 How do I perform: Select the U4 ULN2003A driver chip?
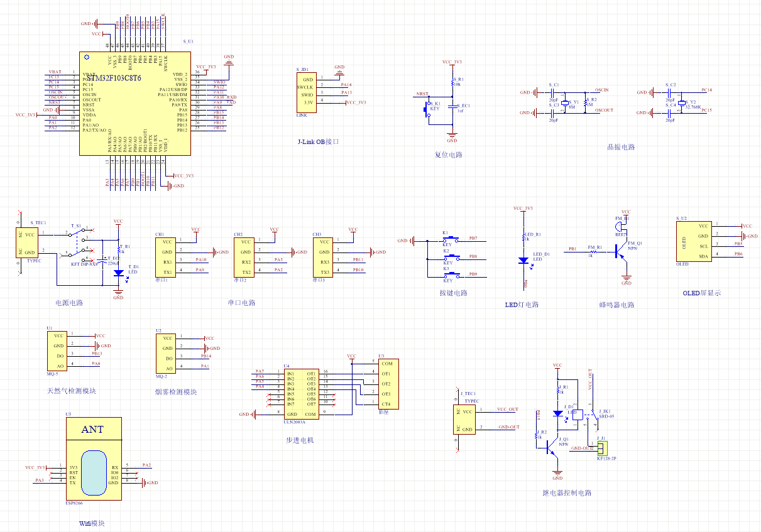[301, 394]
